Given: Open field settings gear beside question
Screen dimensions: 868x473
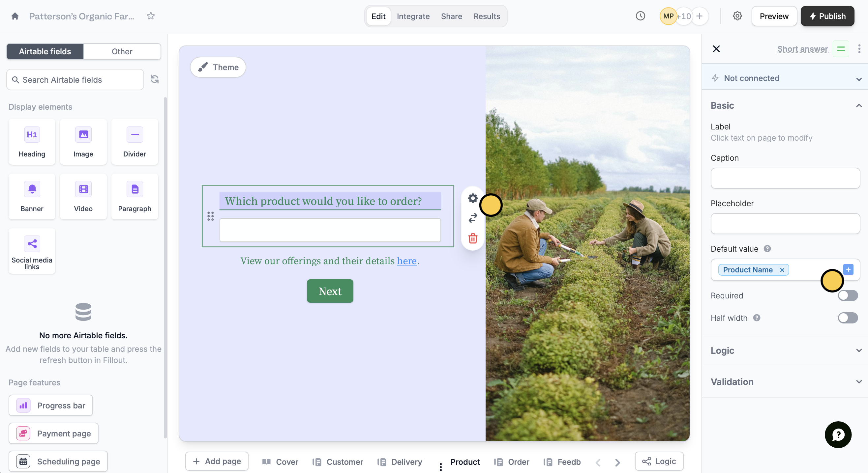Looking at the screenshot, I should pyautogui.click(x=473, y=198).
